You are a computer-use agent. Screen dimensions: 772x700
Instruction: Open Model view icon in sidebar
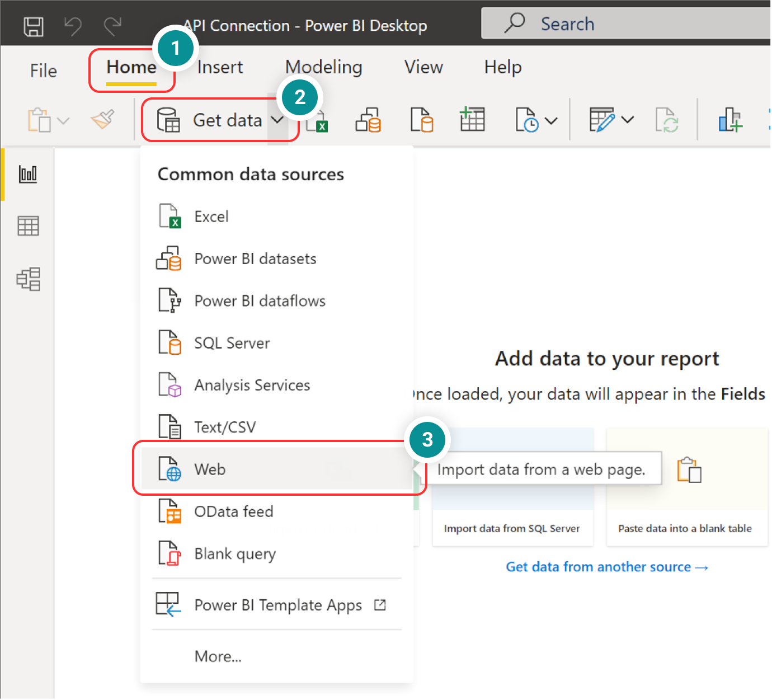28,279
